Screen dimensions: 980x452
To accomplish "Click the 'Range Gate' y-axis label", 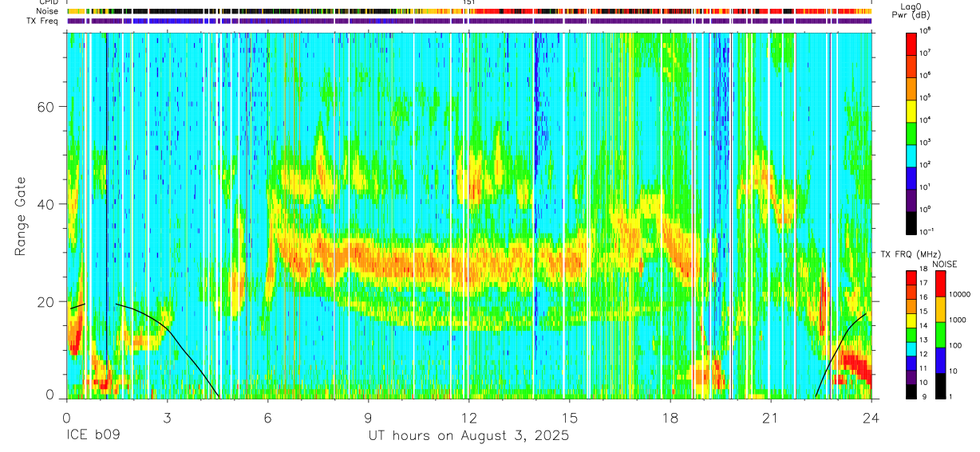I will (20, 216).
